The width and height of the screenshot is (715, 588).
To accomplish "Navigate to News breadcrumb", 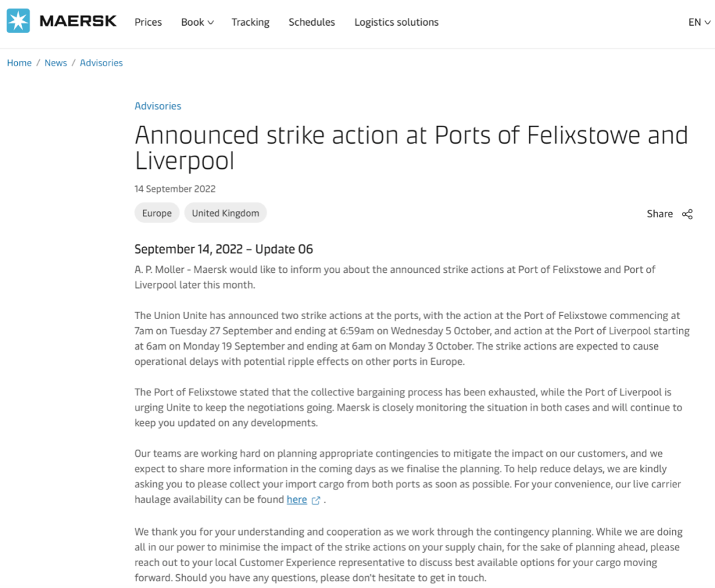I will 56,63.
